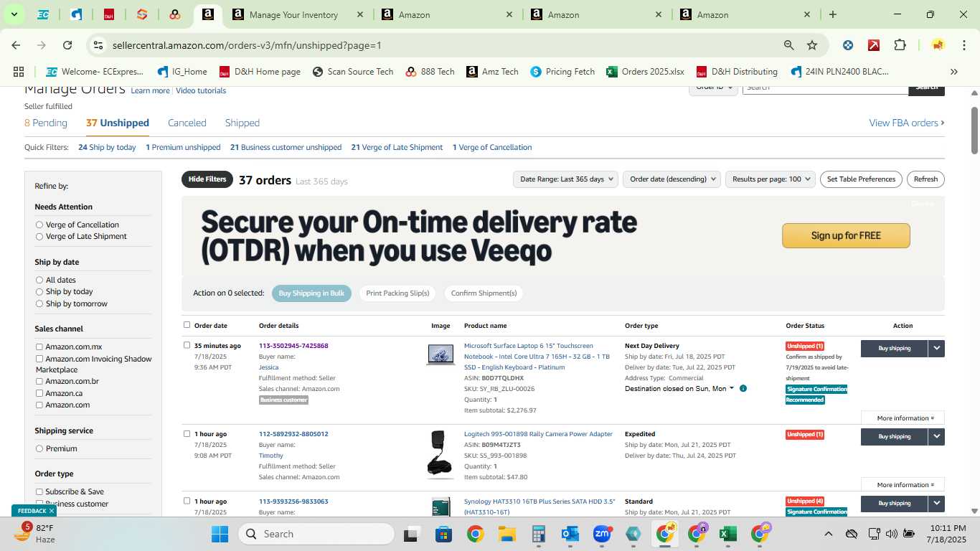
Task: Open Orders 2025.xlsx bookmark
Action: tap(645, 72)
